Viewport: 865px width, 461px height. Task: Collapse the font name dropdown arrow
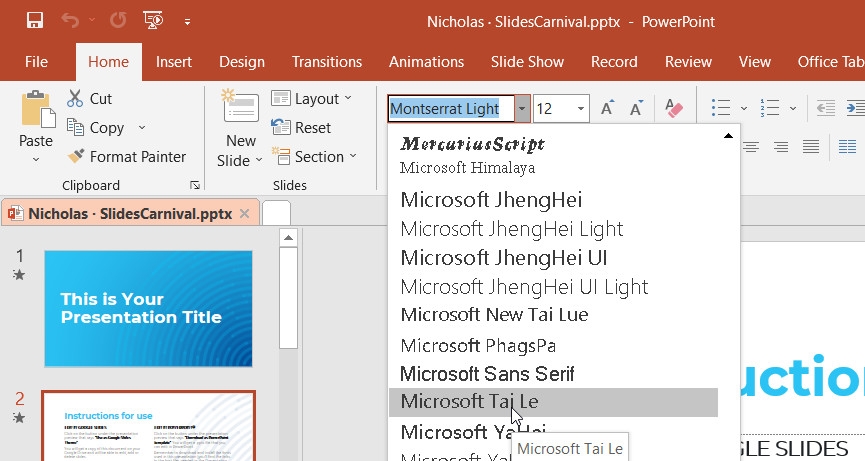tap(522, 109)
